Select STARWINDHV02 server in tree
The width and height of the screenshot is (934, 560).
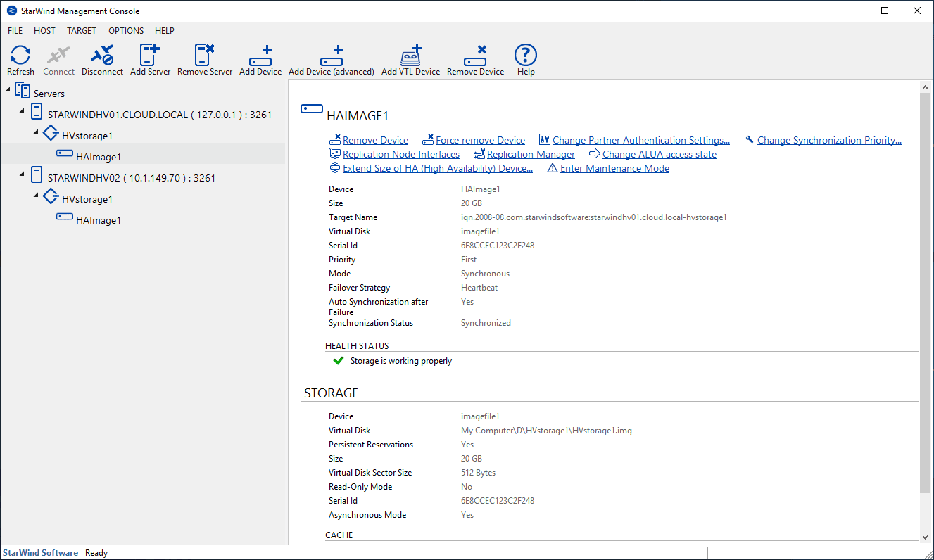(131, 178)
